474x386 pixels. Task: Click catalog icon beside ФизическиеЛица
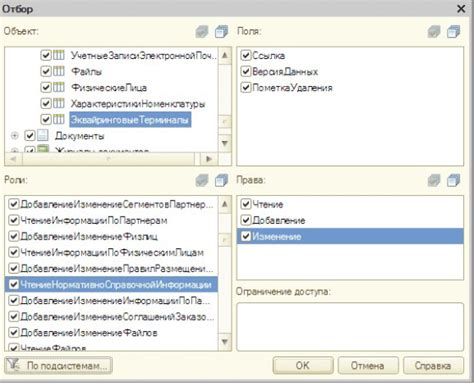click(59, 87)
